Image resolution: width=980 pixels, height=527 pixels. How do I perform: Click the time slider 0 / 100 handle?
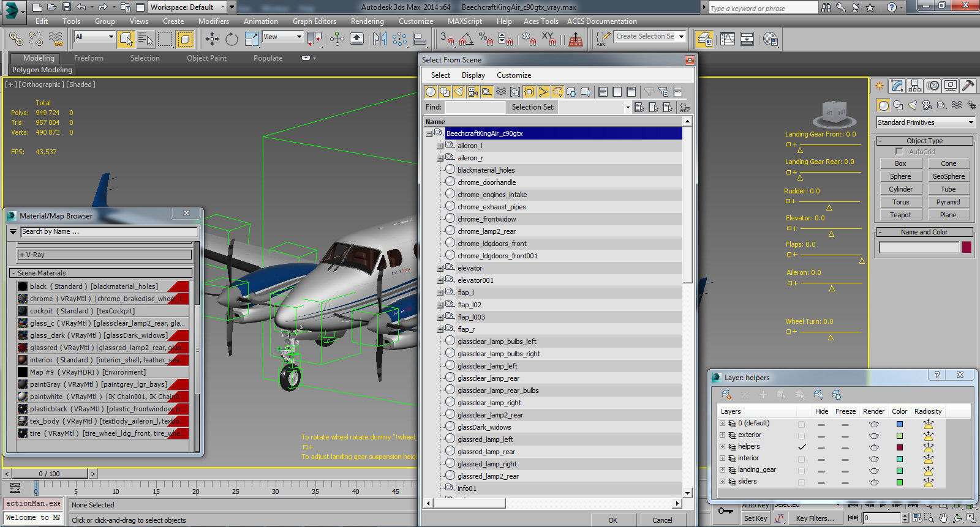click(50, 474)
